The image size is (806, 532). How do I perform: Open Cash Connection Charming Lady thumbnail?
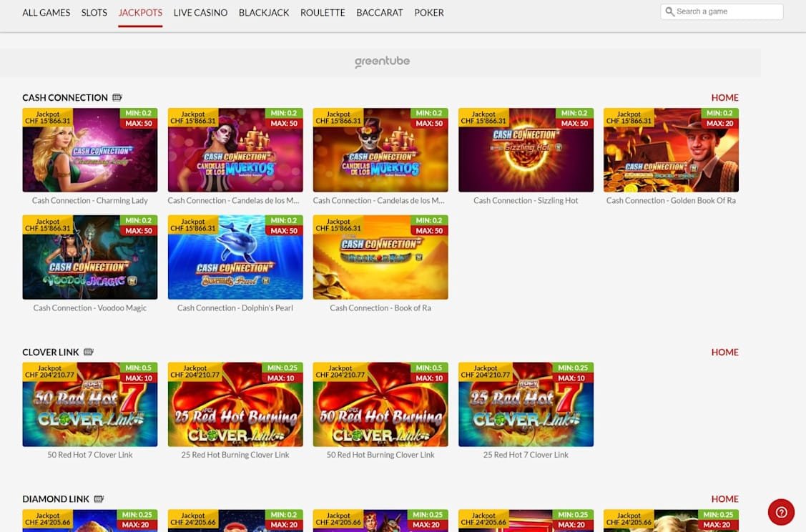90,149
